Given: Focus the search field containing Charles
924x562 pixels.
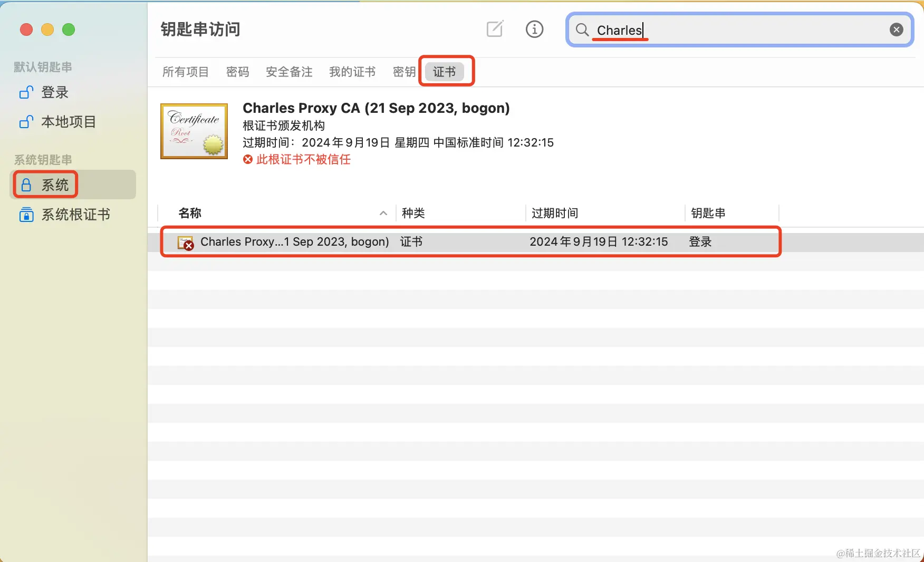Looking at the screenshot, I should [739, 30].
